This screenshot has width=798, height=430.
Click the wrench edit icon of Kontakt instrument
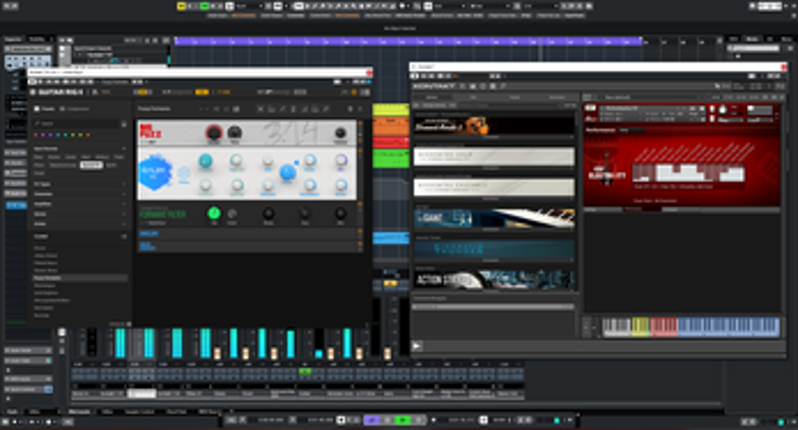coord(590,108)
